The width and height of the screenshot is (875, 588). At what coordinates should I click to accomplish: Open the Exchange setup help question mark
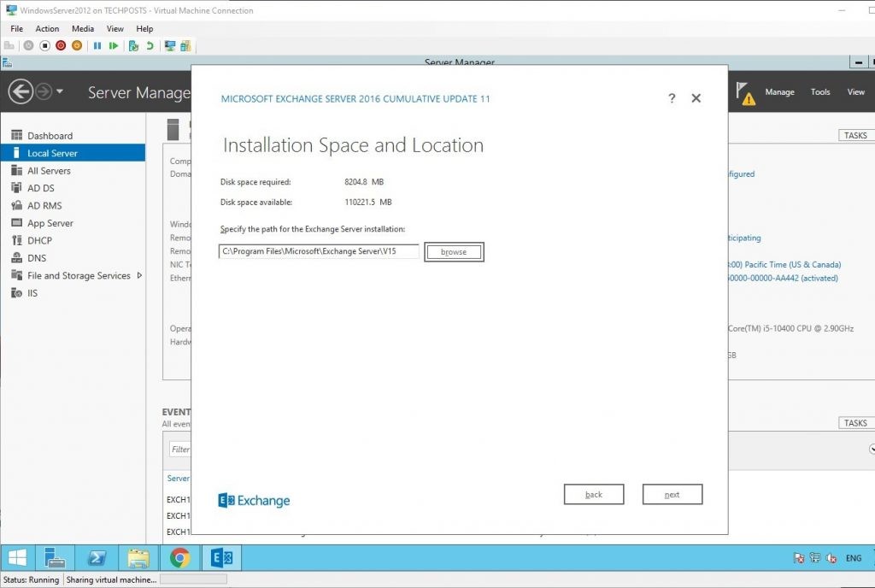[672, 98]
